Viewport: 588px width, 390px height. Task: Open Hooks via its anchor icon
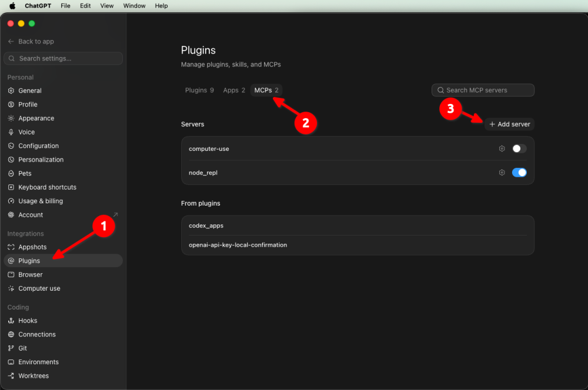[x=11, y=321]
